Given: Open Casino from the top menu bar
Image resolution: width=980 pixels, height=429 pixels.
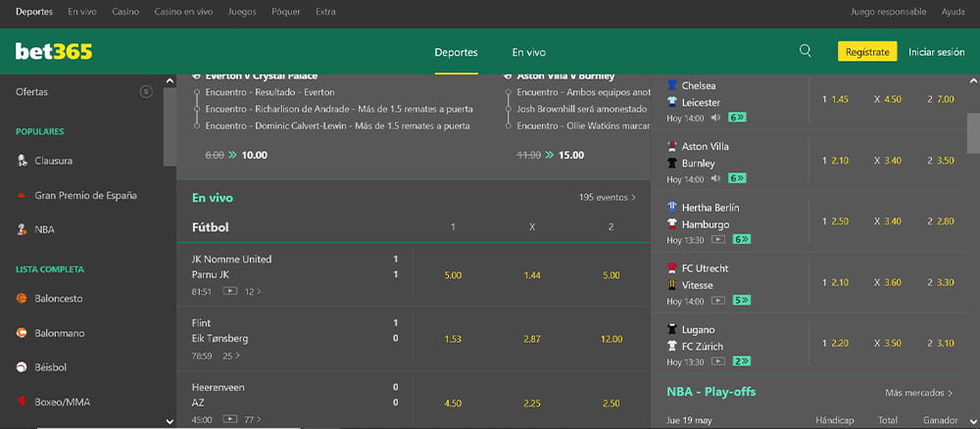Looking at the screenshot, I should [x=125, y=13].
